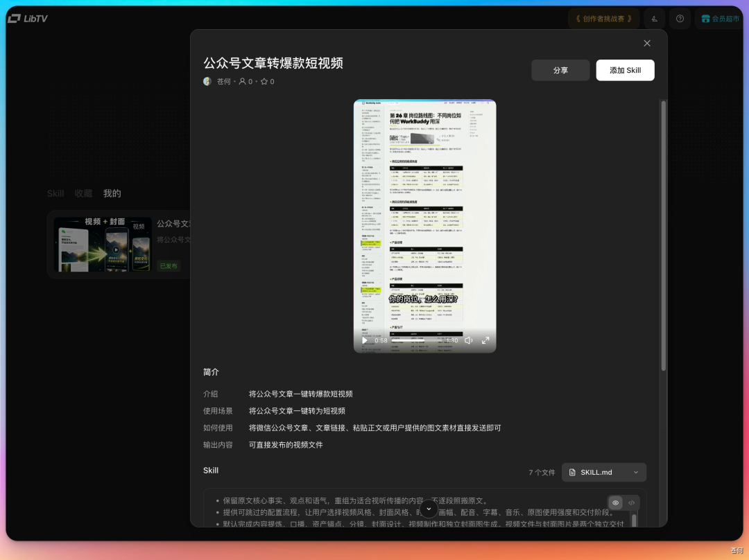Click the 0:58 current time label
The width and height of the screenshot is (749, 560).
pos(381,340)
